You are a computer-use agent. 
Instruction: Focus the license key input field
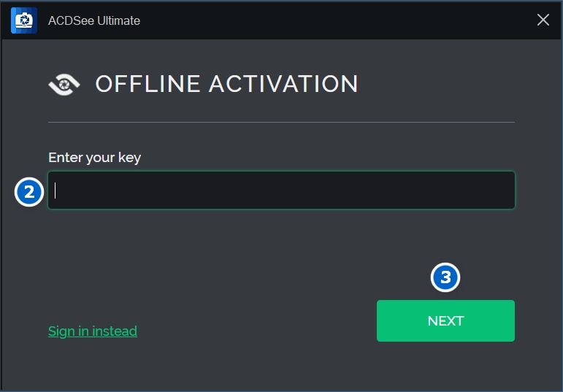281,191
